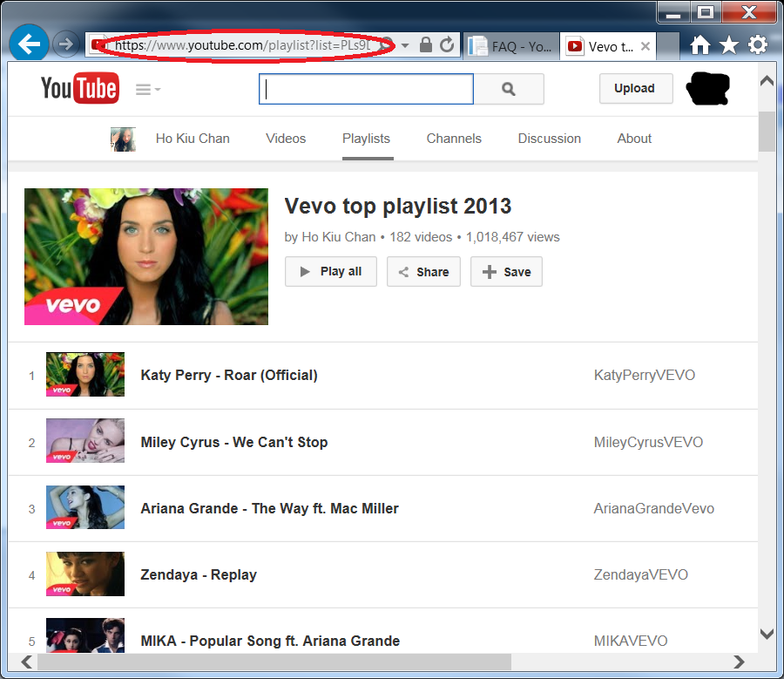The image size is (784, 679).
Task: Click the YouTube logo
Action: (x=80, y=89)
